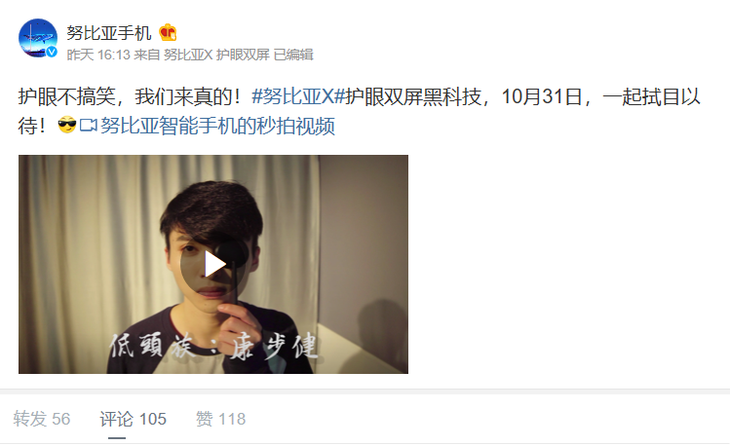Image resolution: width=730 pixels, height=446 pixels.
Task: Open 努比亚智能手机的秒拍视频 link
Action: point(217,126)
